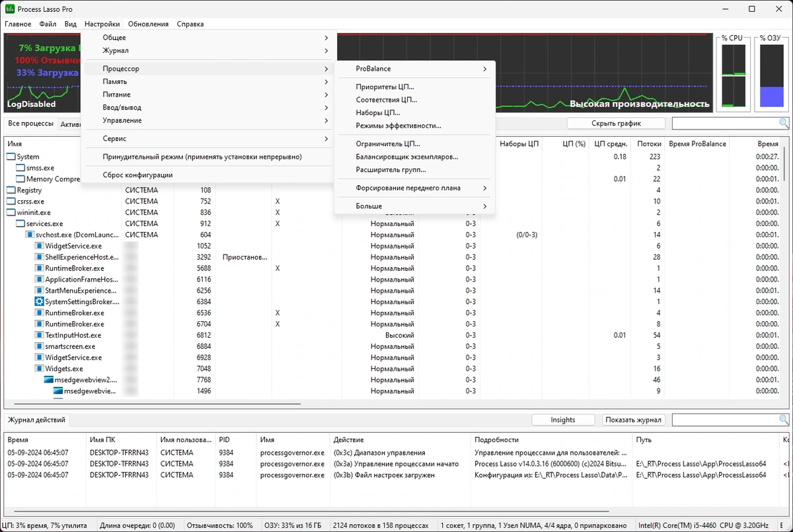Click the wininit.exe process icon
The image size is (793, 532).
point(11,213)
